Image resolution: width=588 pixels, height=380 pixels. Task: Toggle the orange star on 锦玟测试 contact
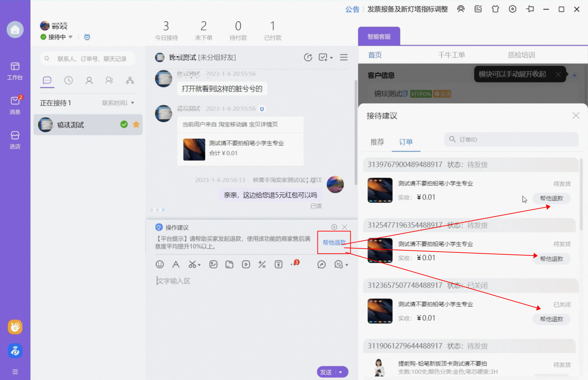pos(136,124)
